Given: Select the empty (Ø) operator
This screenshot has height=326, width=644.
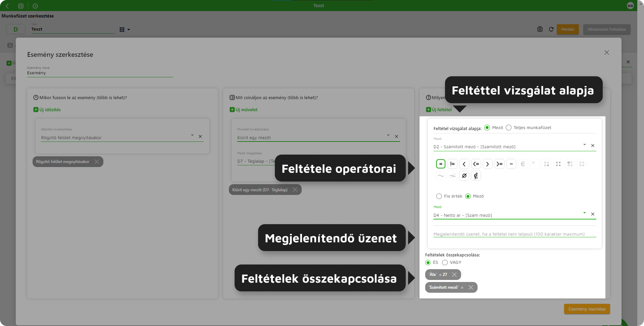Looking at the screenshot, I should click(464, 176).
